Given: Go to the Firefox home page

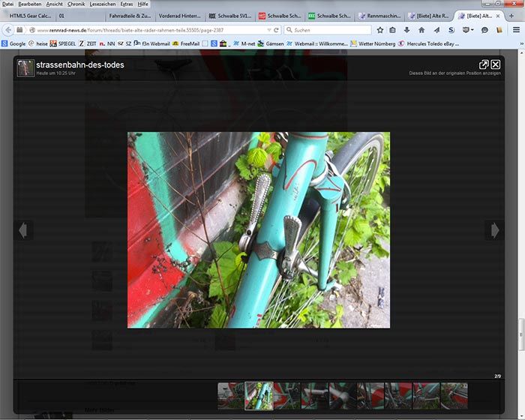Looking at the screenshot, I should [421, 30].
